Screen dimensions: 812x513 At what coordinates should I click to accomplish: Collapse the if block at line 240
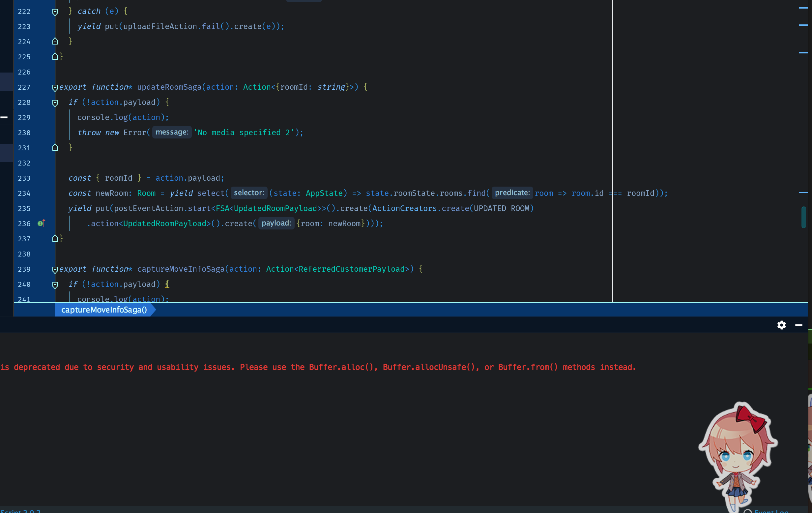(x=55, y=285)
